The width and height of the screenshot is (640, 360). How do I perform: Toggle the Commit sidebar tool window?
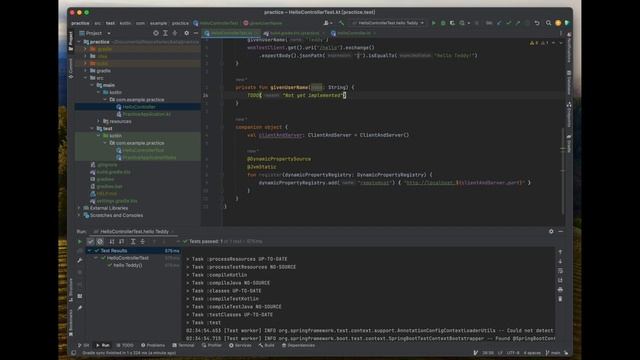point(71,68)
